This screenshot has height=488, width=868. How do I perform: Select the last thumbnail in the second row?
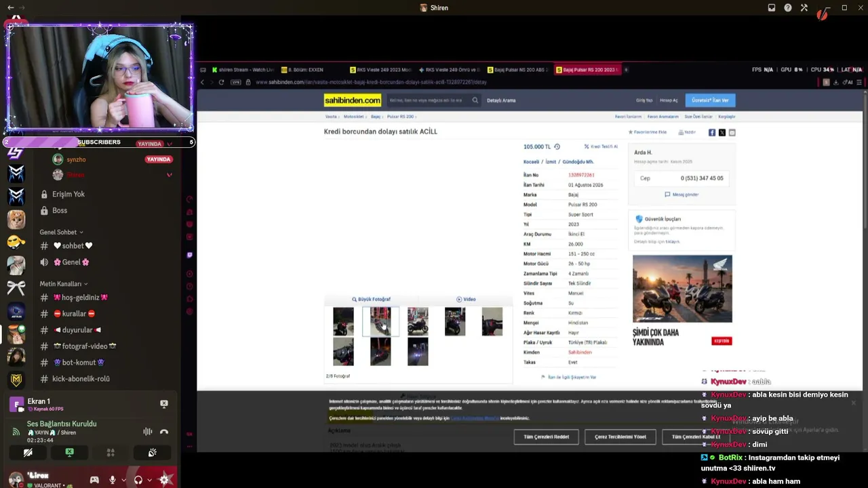coord(418,352)
